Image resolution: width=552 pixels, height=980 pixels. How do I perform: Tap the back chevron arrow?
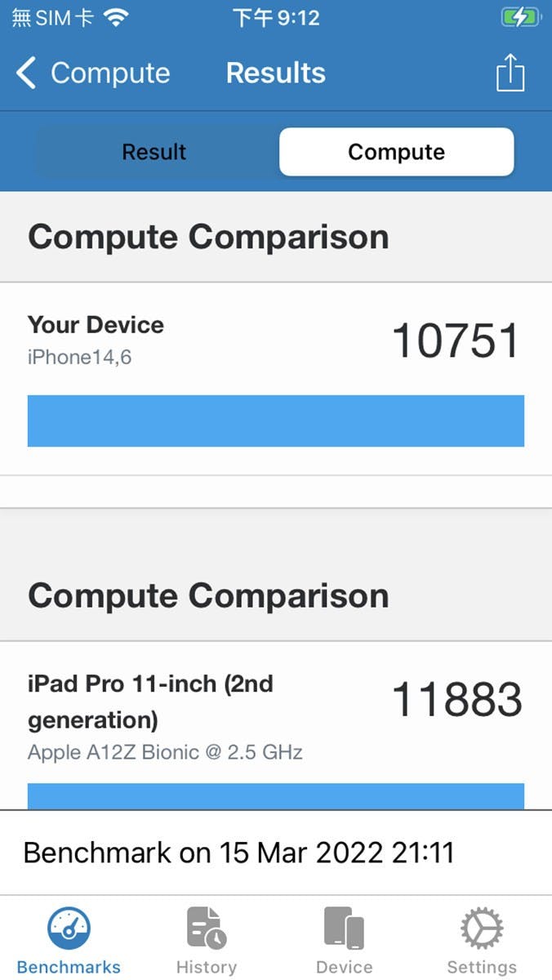pyautogui.click(x=26, y=73)
